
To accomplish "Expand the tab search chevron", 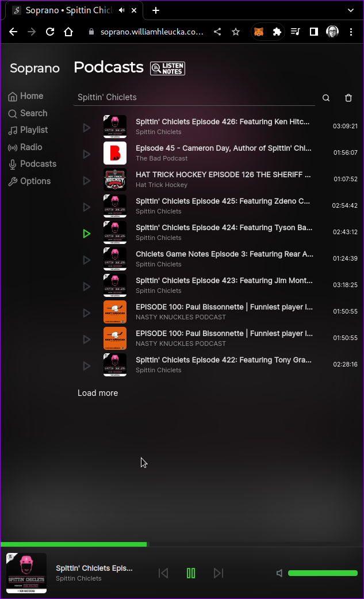I will click(x=351, y=10).
